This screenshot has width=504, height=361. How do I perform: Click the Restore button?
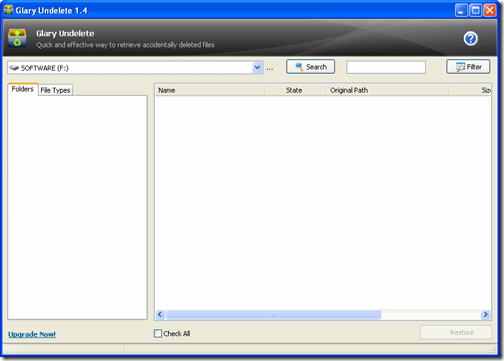[456, 332]
